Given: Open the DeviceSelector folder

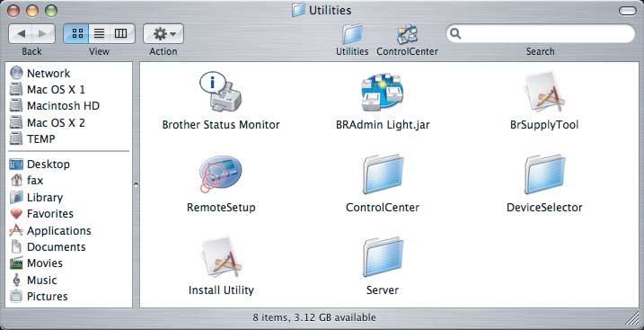Looking at the screenshot, I should (x=544, y=174).
